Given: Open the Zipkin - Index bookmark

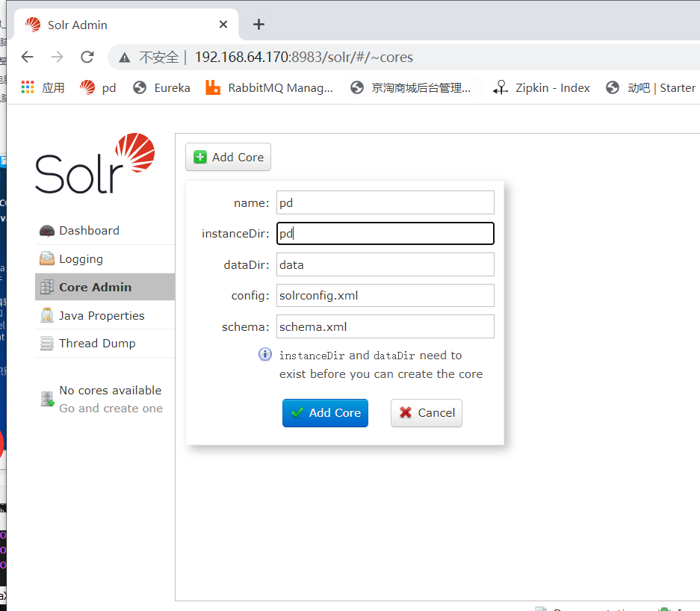Looking at the screenshot, I should pyautogui.click(x=542, y=87).
